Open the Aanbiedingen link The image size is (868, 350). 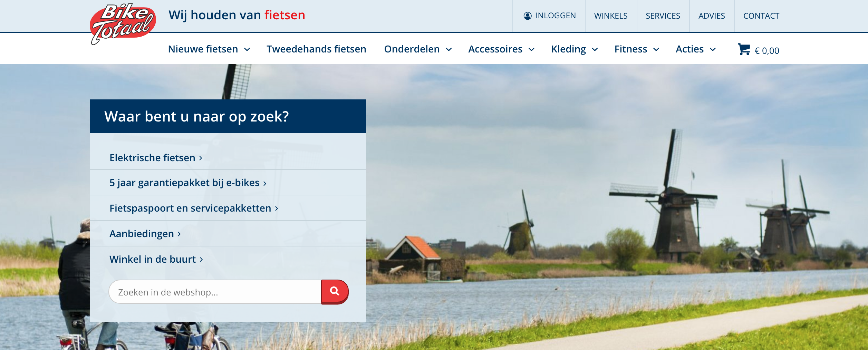pyautogui.click(x=142, y=234)
